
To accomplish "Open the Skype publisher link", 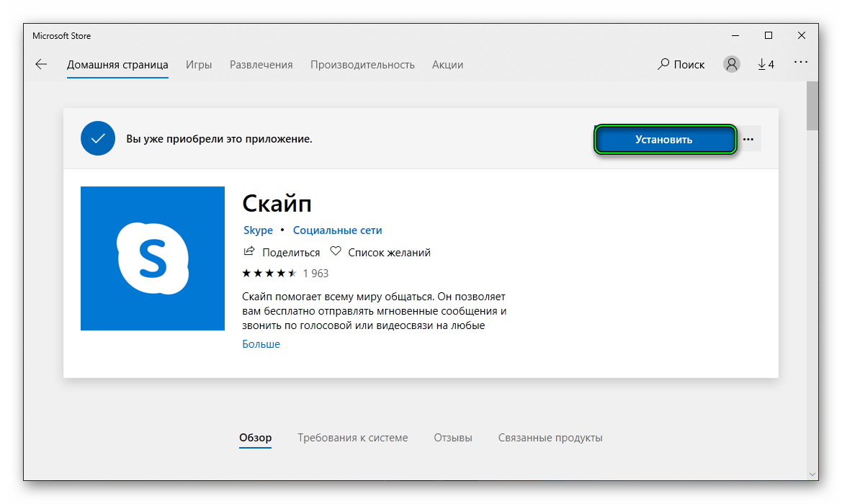I will 259,230.
